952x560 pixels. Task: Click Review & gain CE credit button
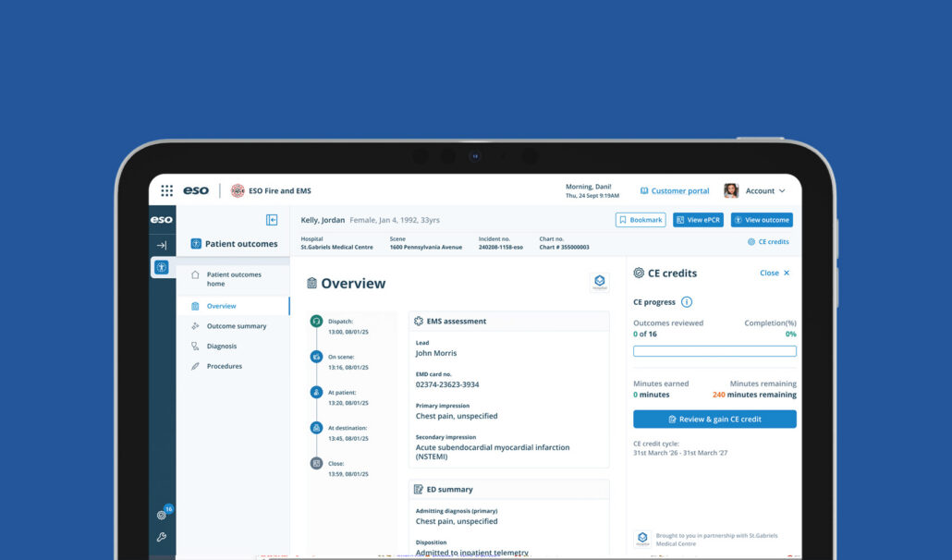pos(714,420)
